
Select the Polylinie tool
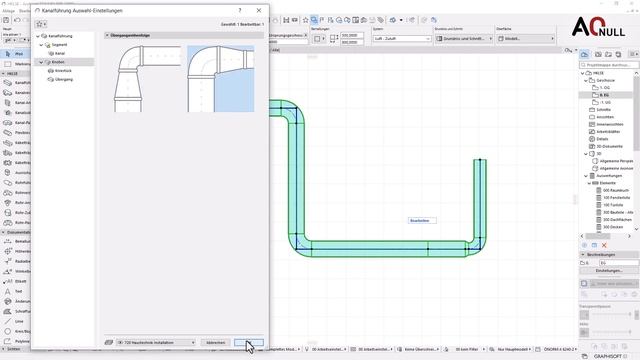pyautogui.click(x=15, y=341)
